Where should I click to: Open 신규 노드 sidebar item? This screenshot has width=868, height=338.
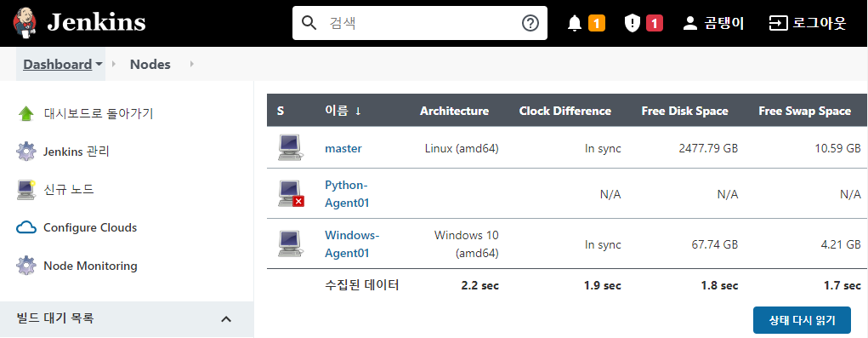(x=69, y=190)
